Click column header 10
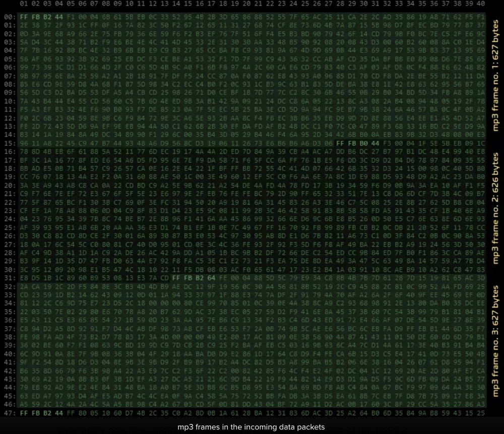This screenshot has width=504, height=434. [x=129, y=4]
